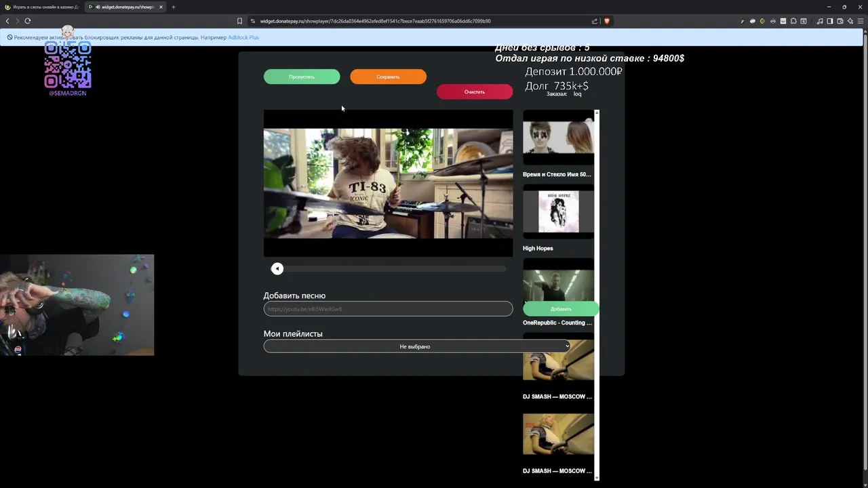Open the Brave Shields lion icon

coord(607,21)
